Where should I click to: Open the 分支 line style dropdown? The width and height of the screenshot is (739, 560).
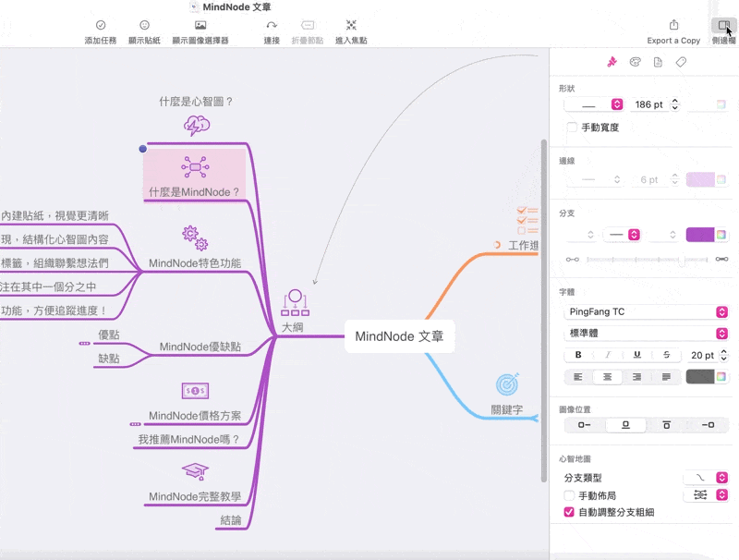click(623, 235)
